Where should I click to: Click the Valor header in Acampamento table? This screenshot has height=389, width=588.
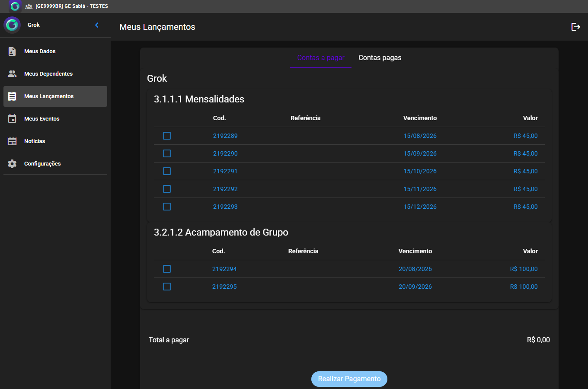coord(530,251)
